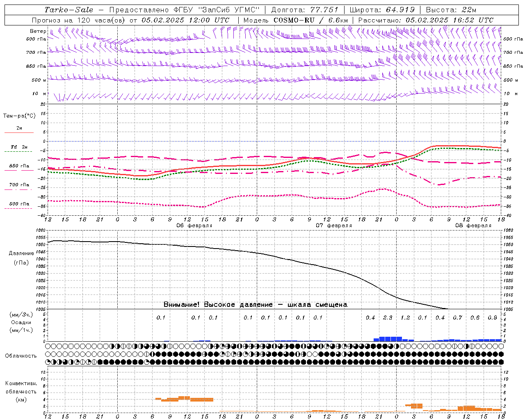Click the precipitation value 2.3
This screenshot has height=420, width=525.
[x=388, y=317]
